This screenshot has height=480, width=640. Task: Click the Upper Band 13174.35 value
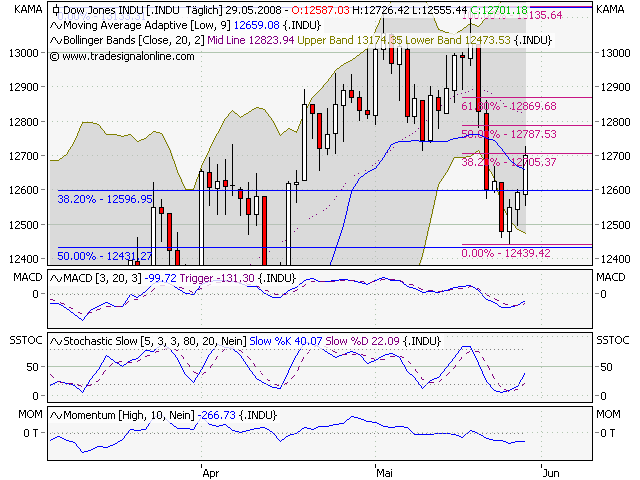coord(350,40)
